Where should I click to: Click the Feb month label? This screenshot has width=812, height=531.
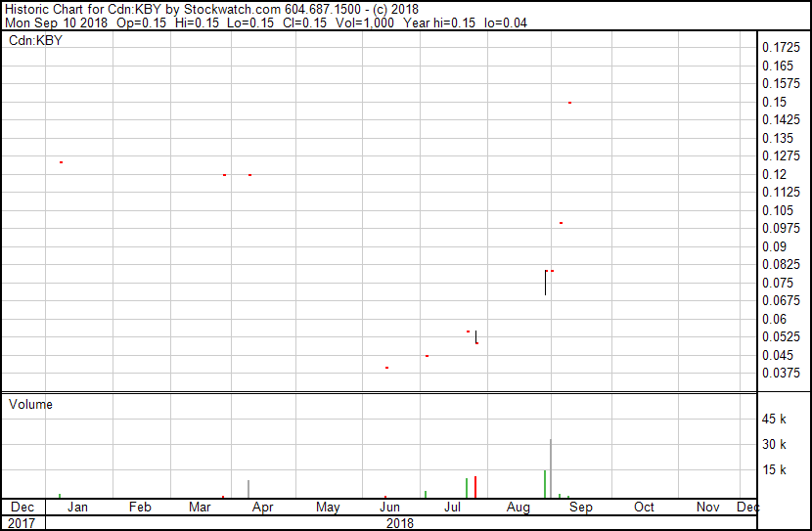coord(140,507)
